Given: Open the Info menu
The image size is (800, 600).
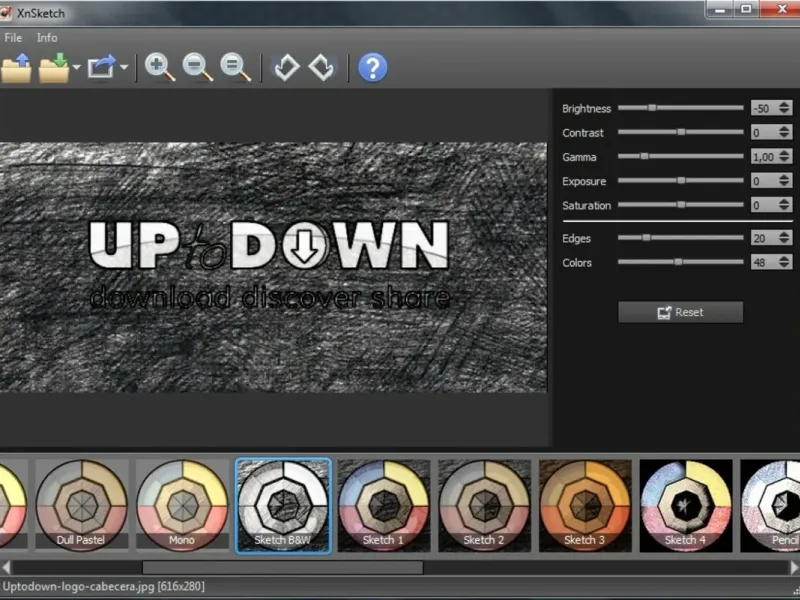Looking at the screenshot, I should coord(47,38).
